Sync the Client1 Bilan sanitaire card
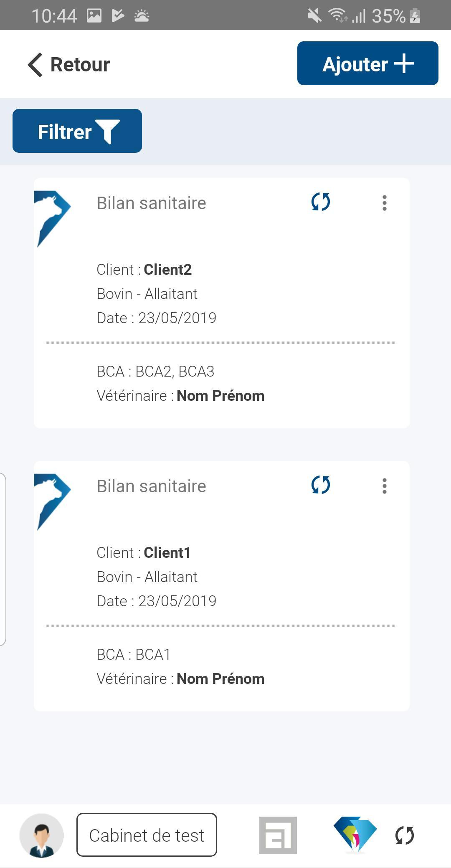 321,485
